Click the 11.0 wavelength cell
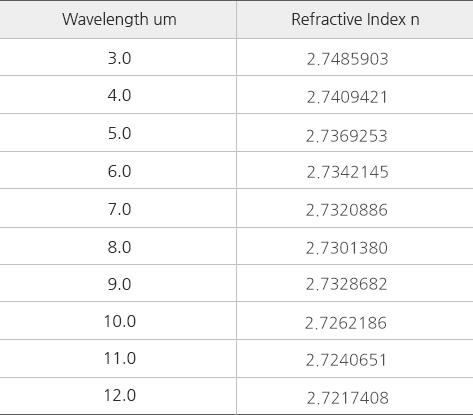Image resolution: width=473 pixels, height=415 pixels. click(x=120, y=358)
